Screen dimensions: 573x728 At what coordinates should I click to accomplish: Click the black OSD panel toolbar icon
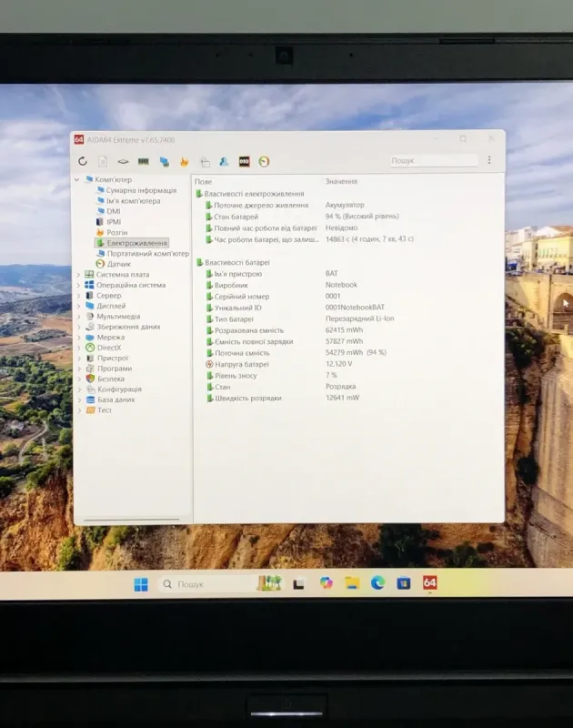pos(244,161)
